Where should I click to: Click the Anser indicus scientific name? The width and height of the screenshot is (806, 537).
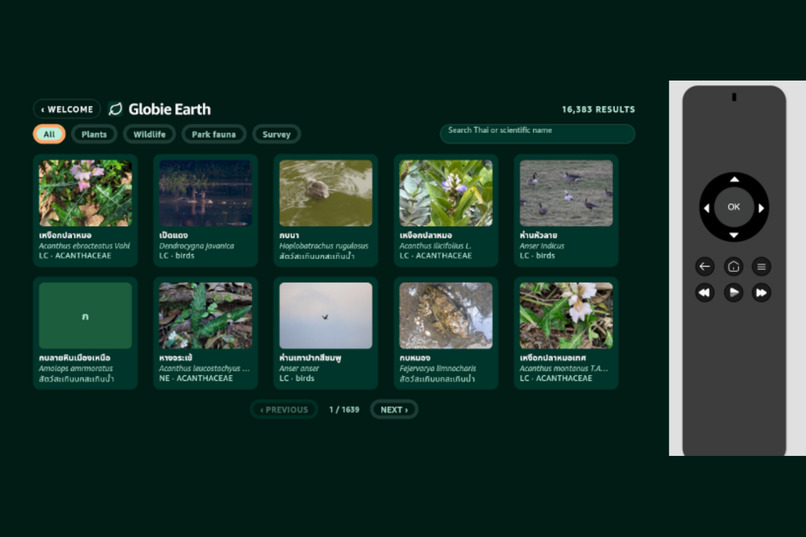pyautogui.click(x=542, y=246)
